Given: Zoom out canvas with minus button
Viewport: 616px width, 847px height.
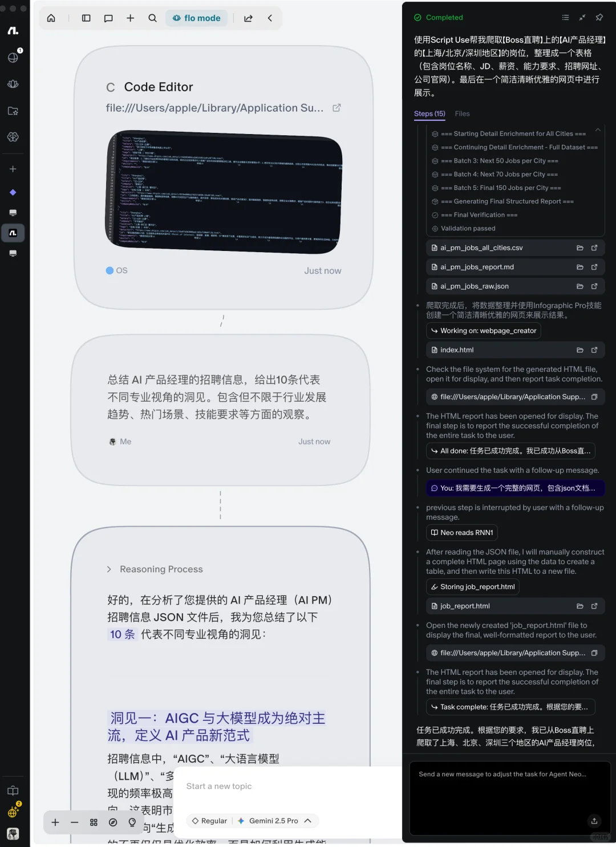Looking at the screenshot, I should tap(75, 822).
